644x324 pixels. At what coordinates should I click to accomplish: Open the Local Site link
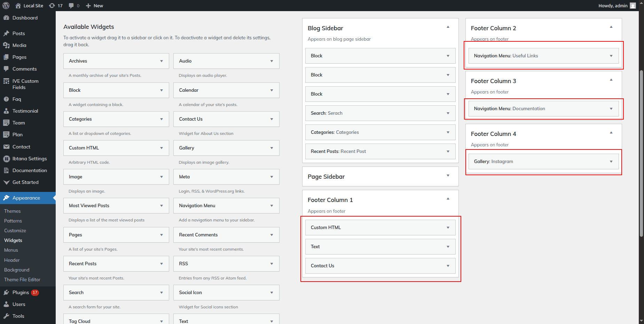[x=33, y=6]
